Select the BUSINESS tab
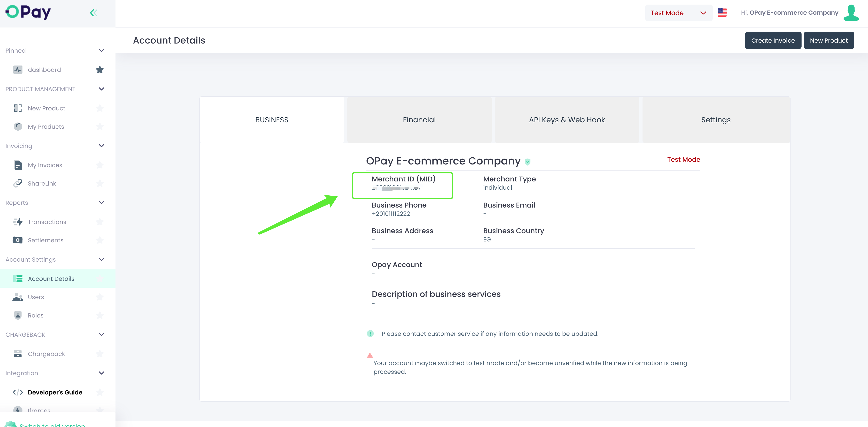Image resolution: width=868 pixels, height=427 pixels. [272, 120]
